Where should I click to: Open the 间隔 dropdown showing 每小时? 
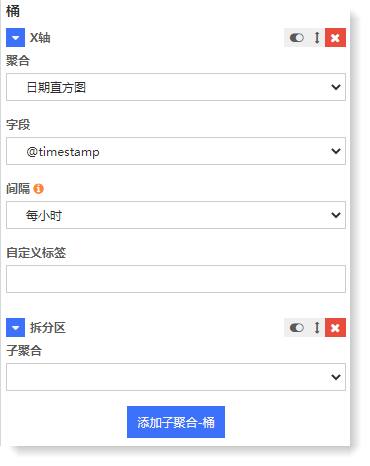[x=176, y=215]
